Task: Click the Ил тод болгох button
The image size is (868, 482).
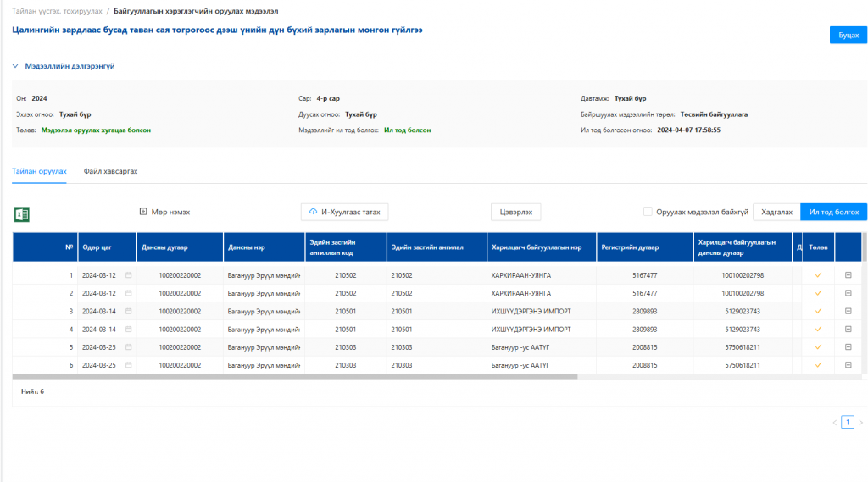Action: coord(834,212)
